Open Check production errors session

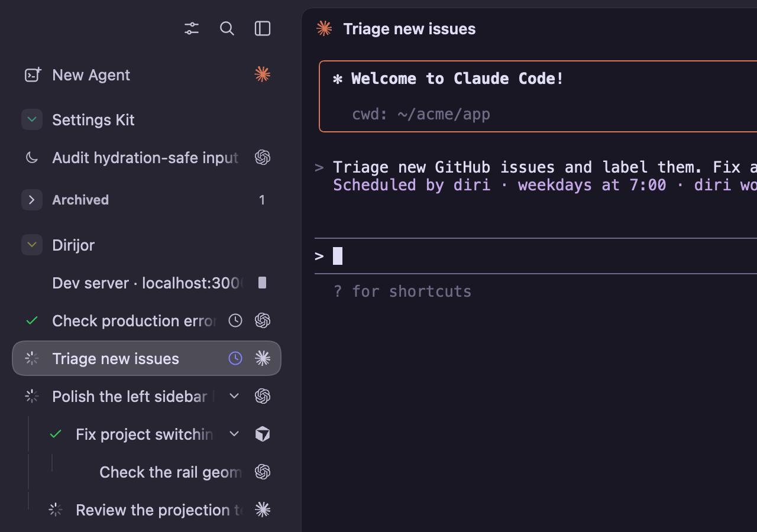click(x=147, y=320)
